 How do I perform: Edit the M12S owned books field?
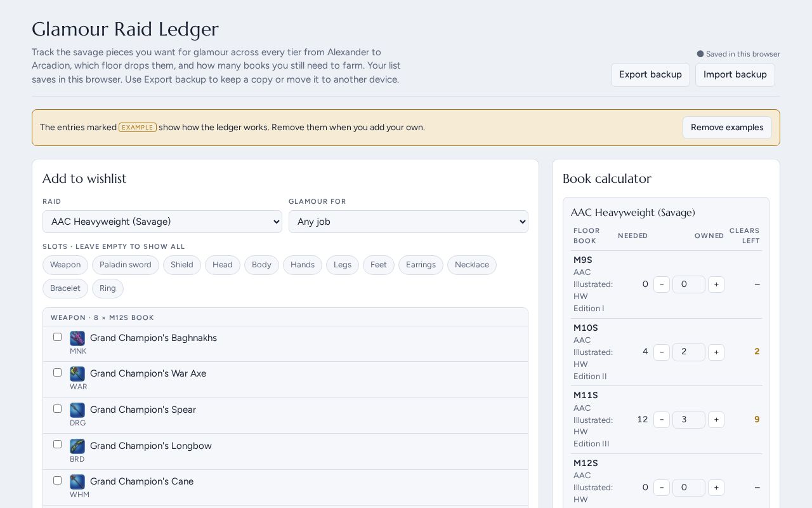coord(689,488)
